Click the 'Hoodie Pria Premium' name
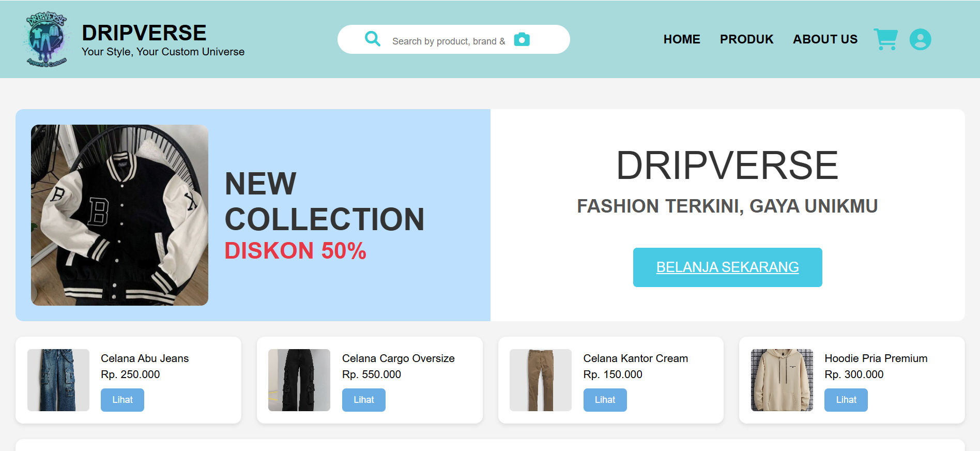Image resolution: width=980 pixels, height=451 pixels. pyautogui.click(x=876, y=358)
